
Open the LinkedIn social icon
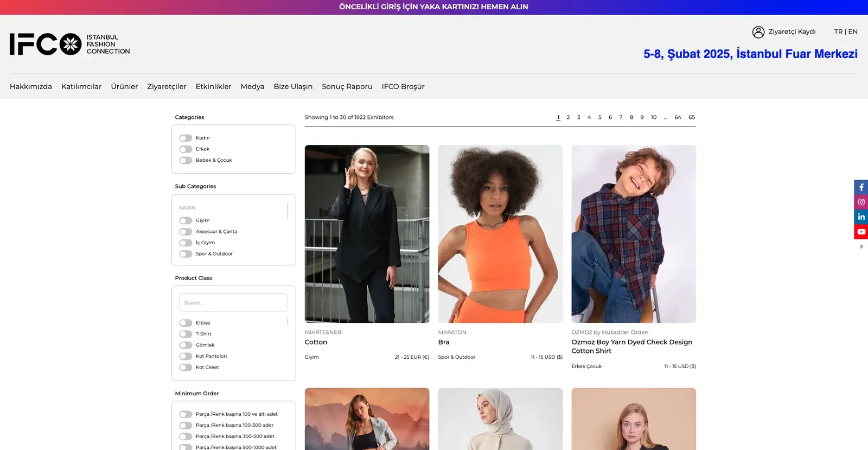861,217
